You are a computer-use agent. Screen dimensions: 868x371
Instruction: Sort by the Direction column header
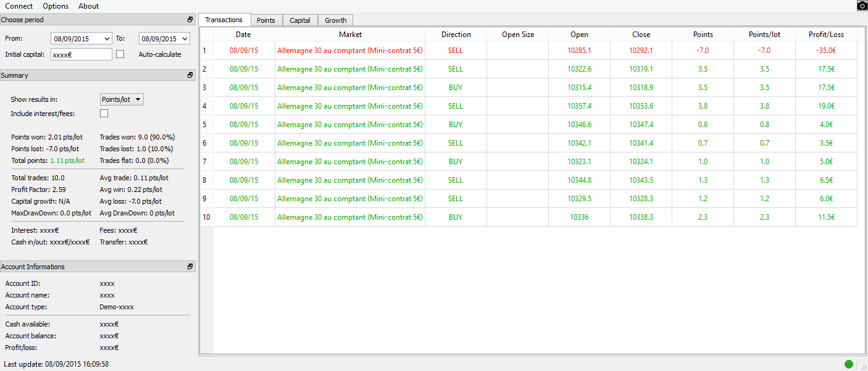pyautogui.click(x=456, y=35)
